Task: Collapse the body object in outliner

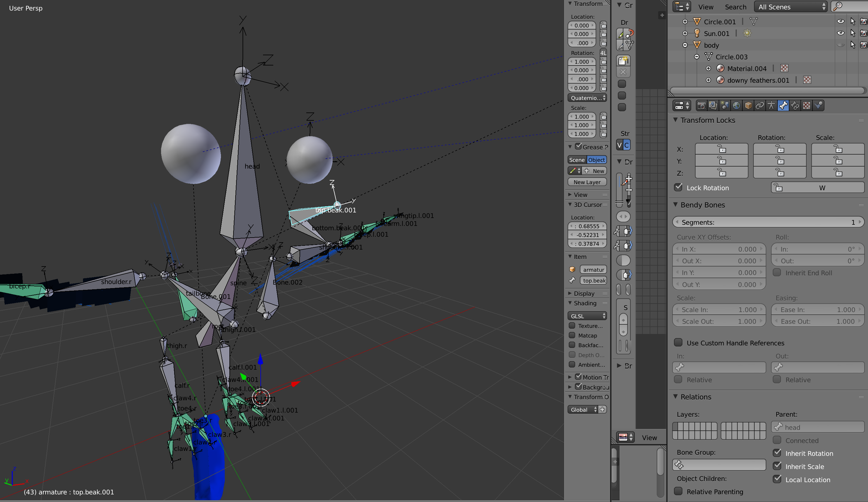Action: coord(685,45)
